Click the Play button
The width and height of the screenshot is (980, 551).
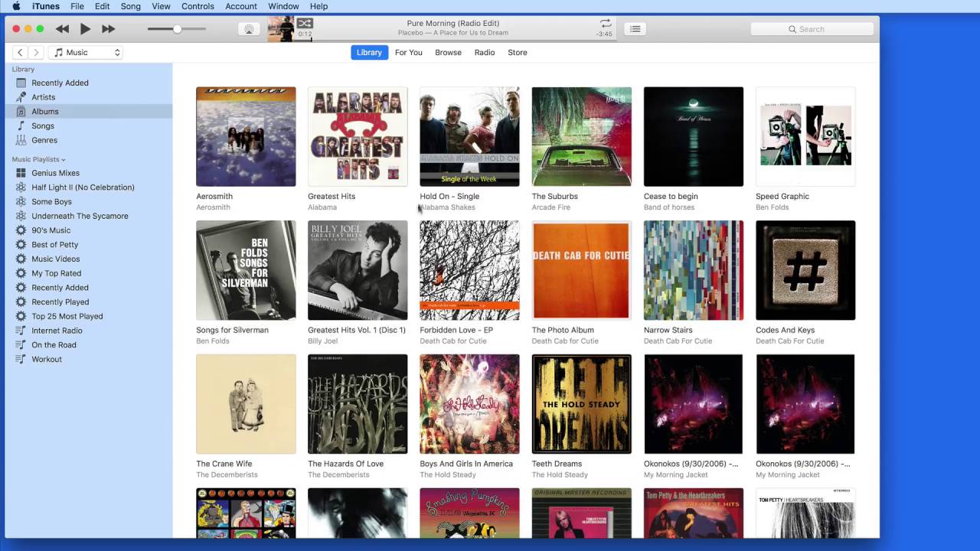[x=85, y=29]
